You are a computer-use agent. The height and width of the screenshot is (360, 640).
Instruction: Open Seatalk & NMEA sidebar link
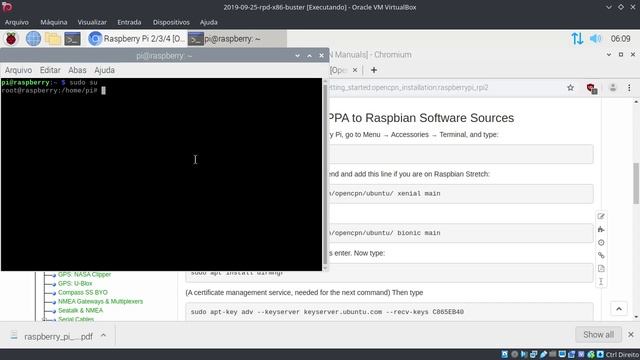point(80,310)
